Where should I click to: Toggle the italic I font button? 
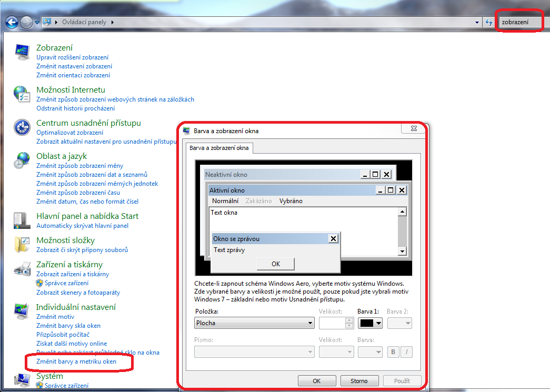pos(406,351)
